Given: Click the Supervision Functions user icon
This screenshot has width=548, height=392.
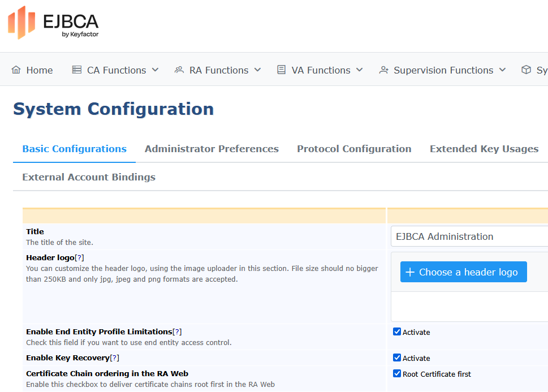Looking at the screenshot, I should pos(384,70).
